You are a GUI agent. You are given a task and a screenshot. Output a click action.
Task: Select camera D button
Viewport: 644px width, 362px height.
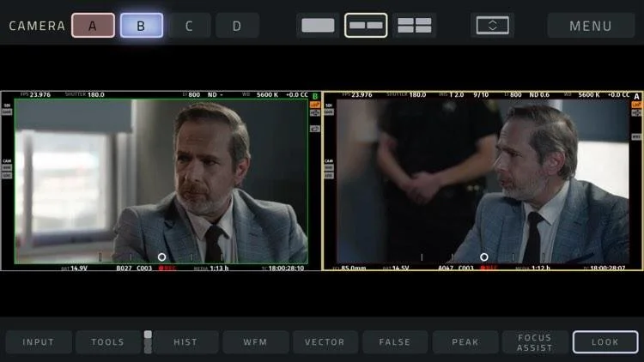tap(237, 26)
